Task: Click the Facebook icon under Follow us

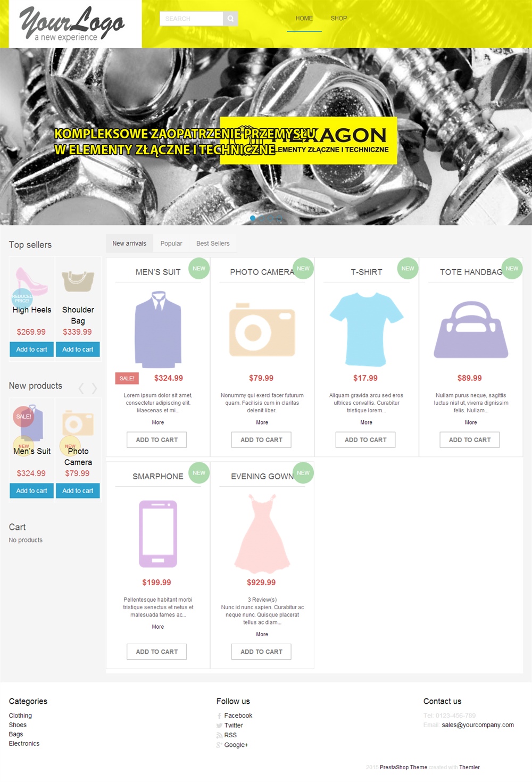Action: coord(219,716)
